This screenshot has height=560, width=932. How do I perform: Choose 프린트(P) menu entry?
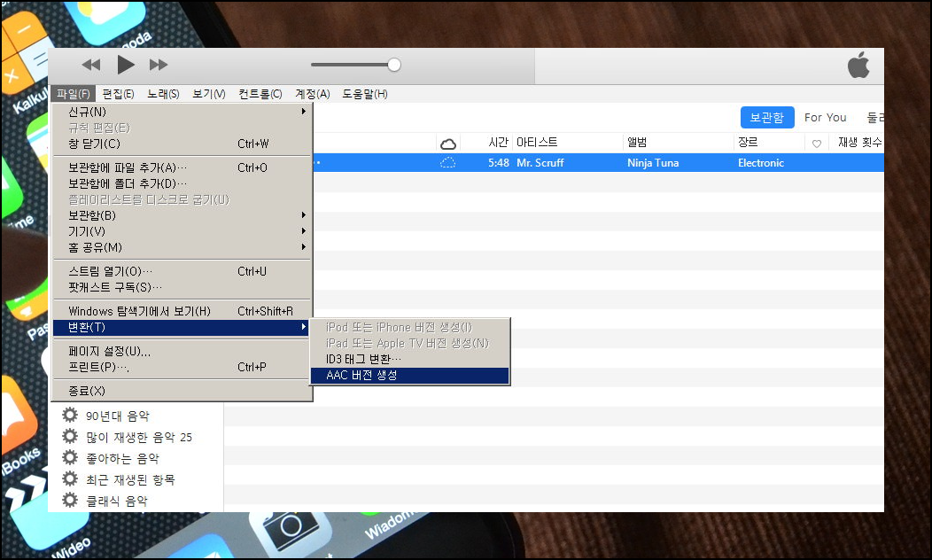[x=182, y=367]
